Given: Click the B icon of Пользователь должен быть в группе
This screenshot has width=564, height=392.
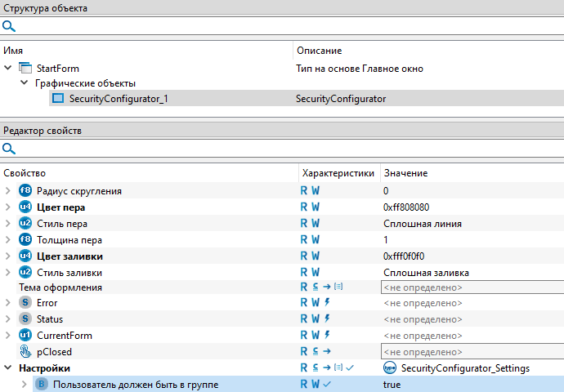Looking at the screenshot, I should point(42,385).
